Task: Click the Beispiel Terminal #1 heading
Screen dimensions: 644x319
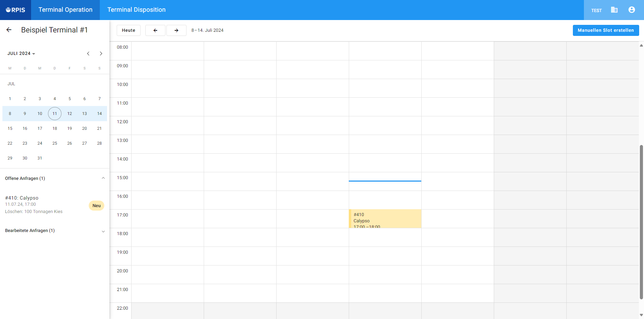Action: 55,30
